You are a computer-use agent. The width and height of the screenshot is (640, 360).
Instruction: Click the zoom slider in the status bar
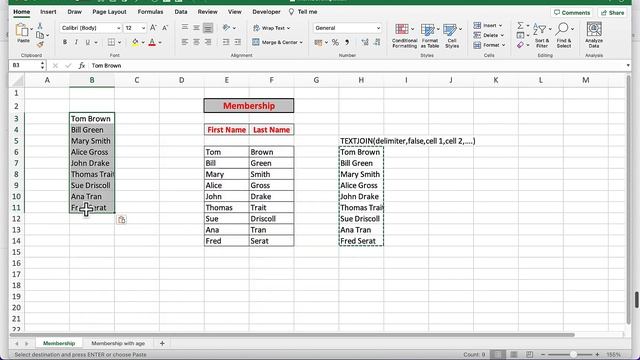(573, 354)
